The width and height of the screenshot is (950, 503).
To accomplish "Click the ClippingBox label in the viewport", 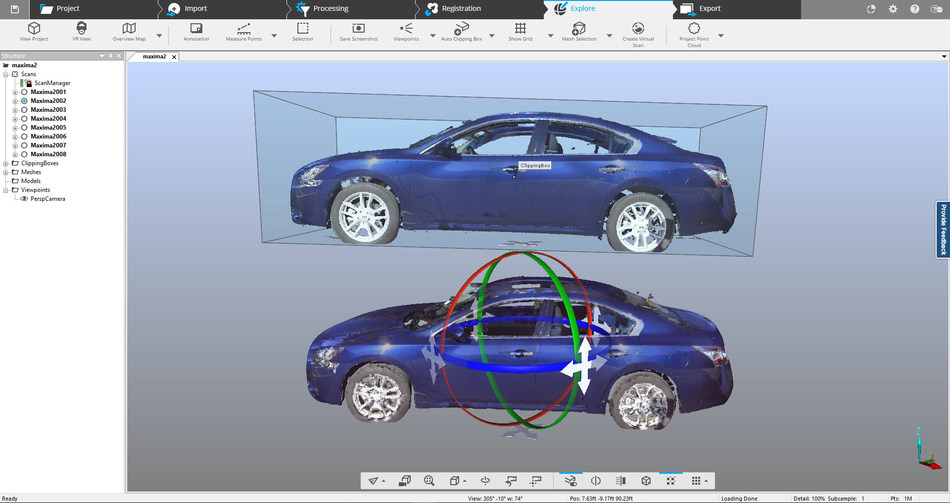I will point(535,166).
